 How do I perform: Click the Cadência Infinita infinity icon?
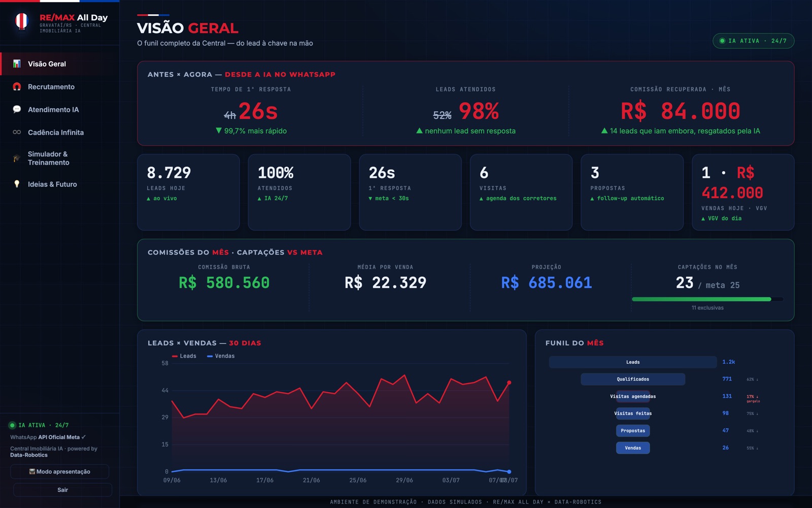tap(17, 133)
